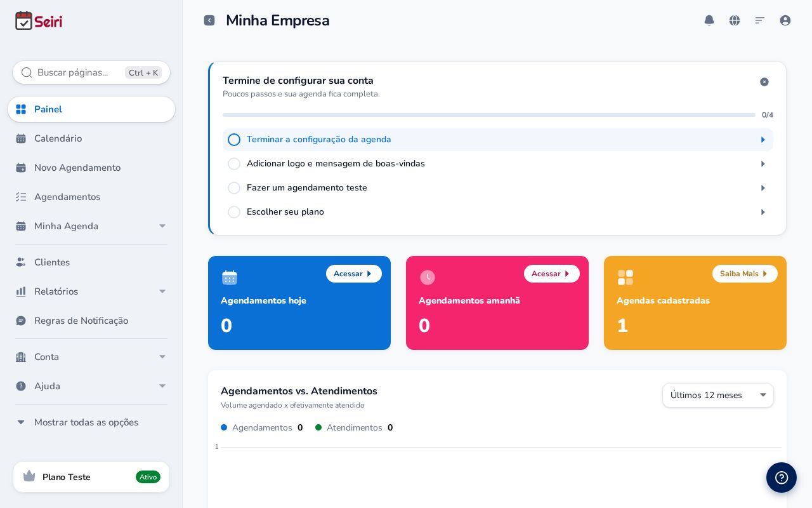Expand the Minha Agenda submenu arrow
Image resolution: width=812 pixels, height=508 pixels.
[x=162, y=226]
